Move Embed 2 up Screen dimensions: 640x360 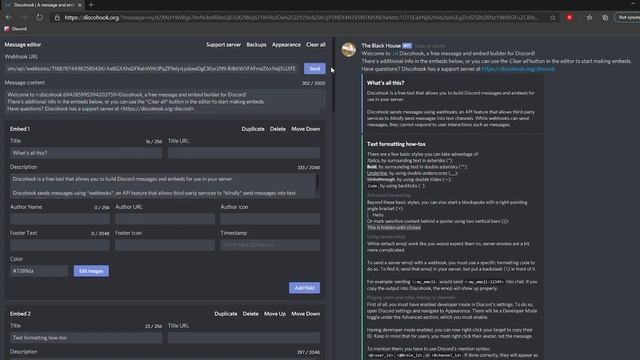[275, 314]
